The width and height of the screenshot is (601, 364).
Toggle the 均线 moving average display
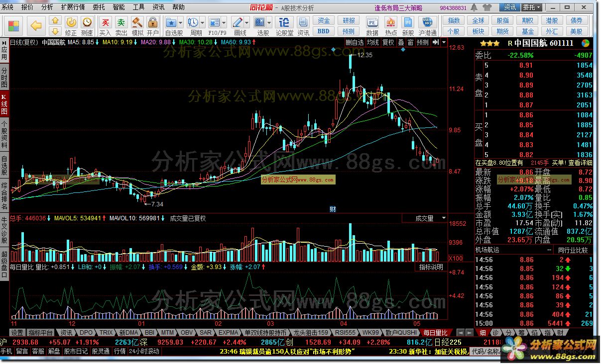tap(372, 43)
